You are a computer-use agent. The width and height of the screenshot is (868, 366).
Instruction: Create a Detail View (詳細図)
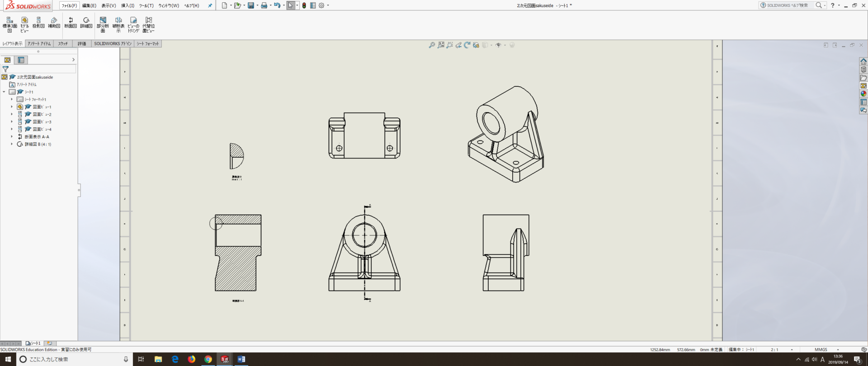point(86,23)
